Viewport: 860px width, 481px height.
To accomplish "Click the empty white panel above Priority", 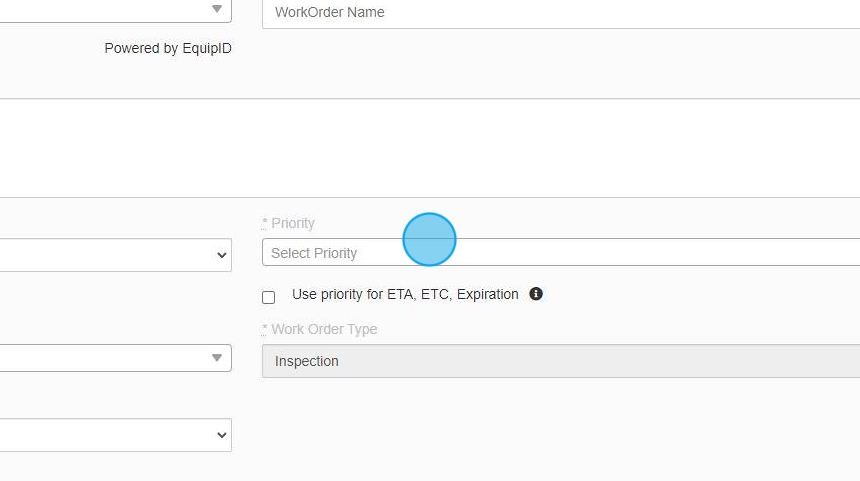I will (x=430, y=148).
